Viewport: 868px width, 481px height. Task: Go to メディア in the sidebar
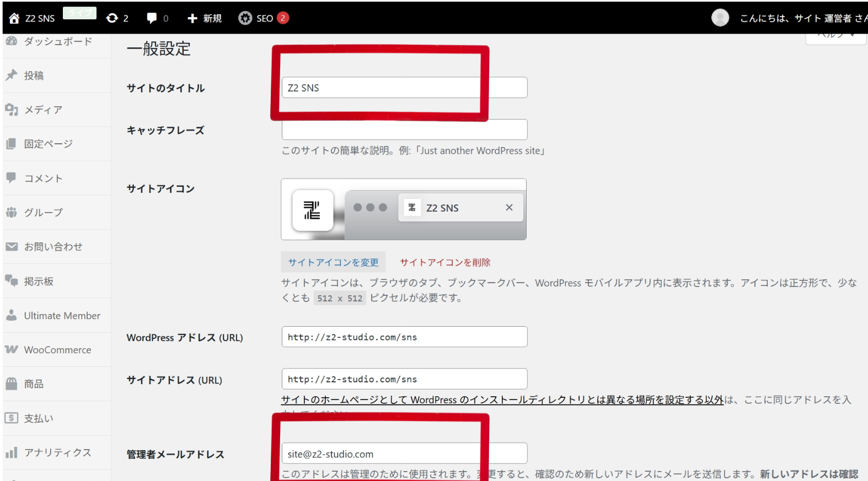pos(42,110)
